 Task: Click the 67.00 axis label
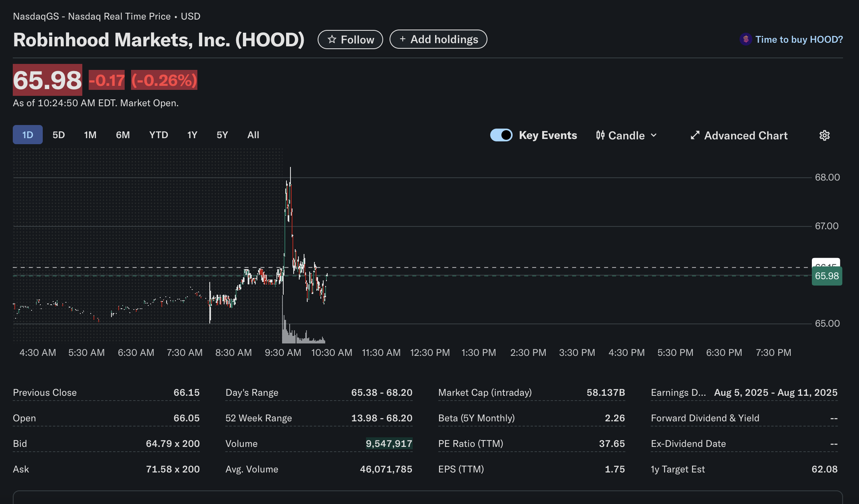pos(827,226)
